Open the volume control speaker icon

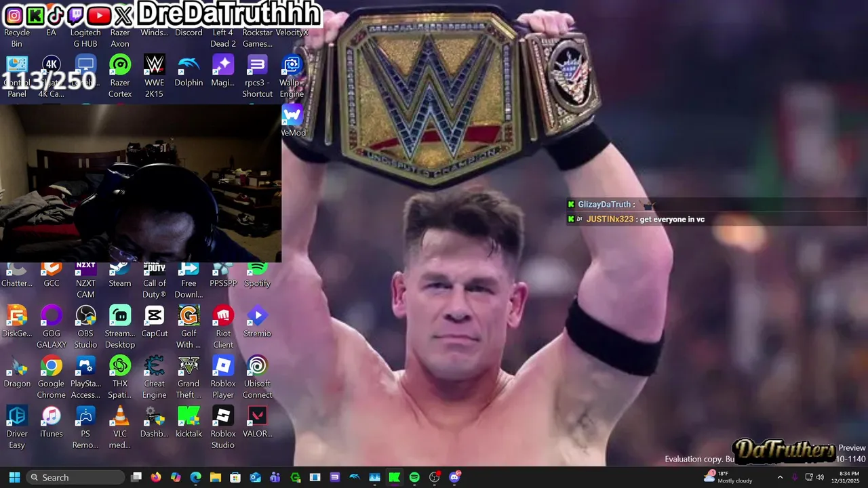point(821,477)
